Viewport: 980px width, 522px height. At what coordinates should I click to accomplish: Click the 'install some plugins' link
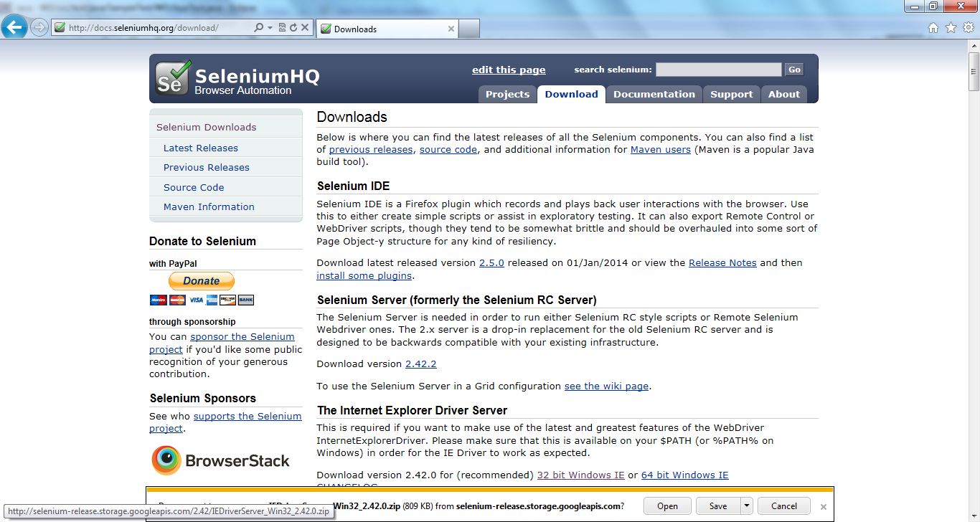[364, 275]
